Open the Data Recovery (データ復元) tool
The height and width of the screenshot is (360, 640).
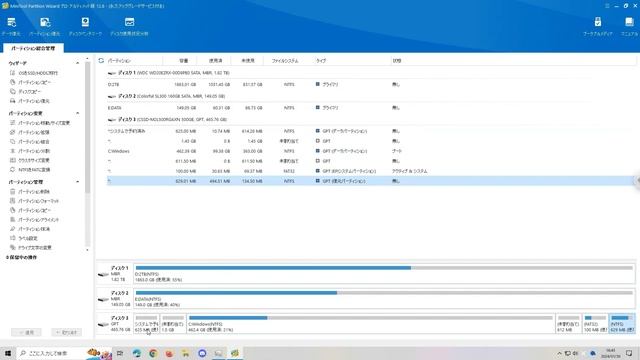click(11, 27)
